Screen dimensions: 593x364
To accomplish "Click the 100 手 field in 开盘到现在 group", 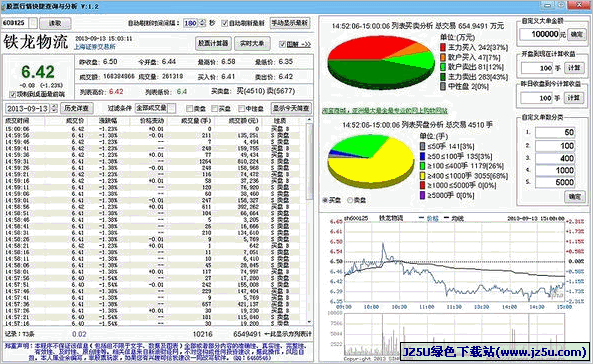I will [x=537, y=68].
